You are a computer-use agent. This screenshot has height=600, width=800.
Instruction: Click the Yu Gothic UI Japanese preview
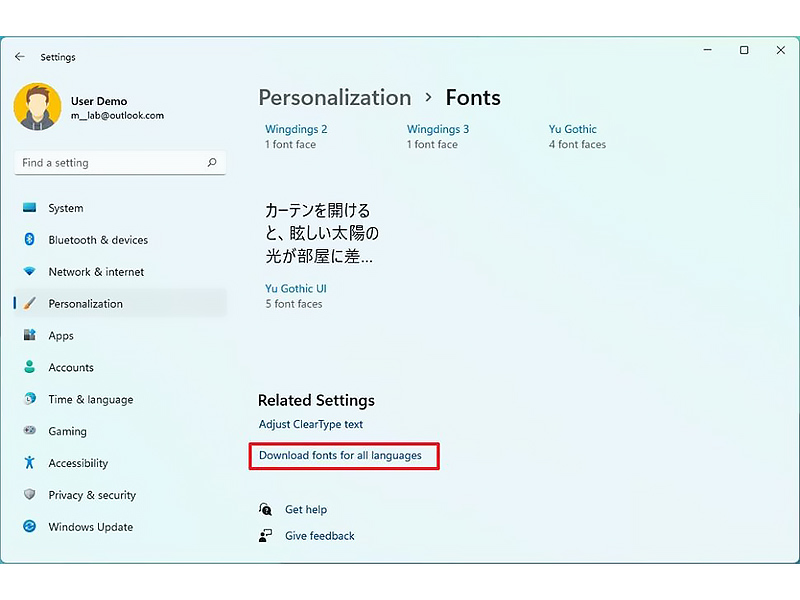click(x=322, y=233)
